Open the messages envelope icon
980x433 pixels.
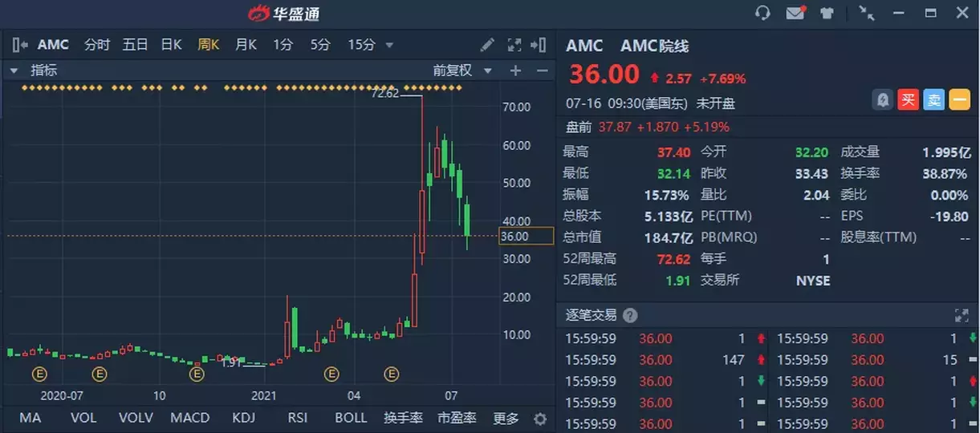coord(795,13)
